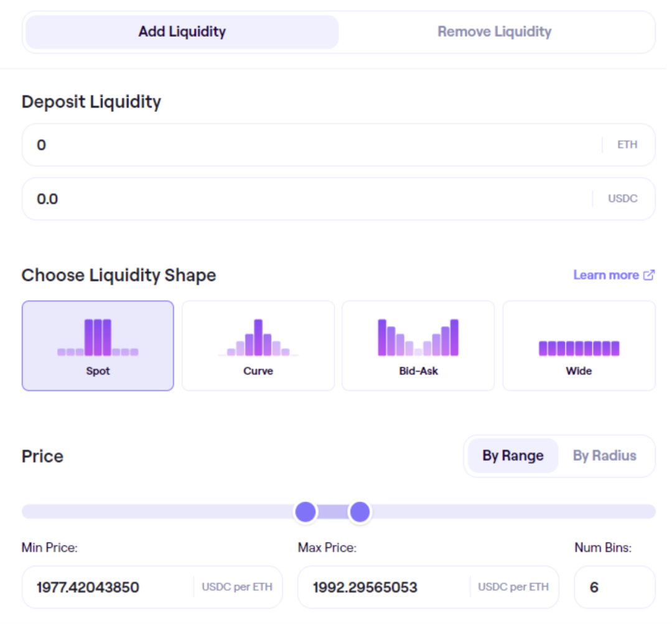Viewport: 672px width, 624px height.
Task: Select the Spot liquidity shape icon
Action: click(x=97, y=336)
